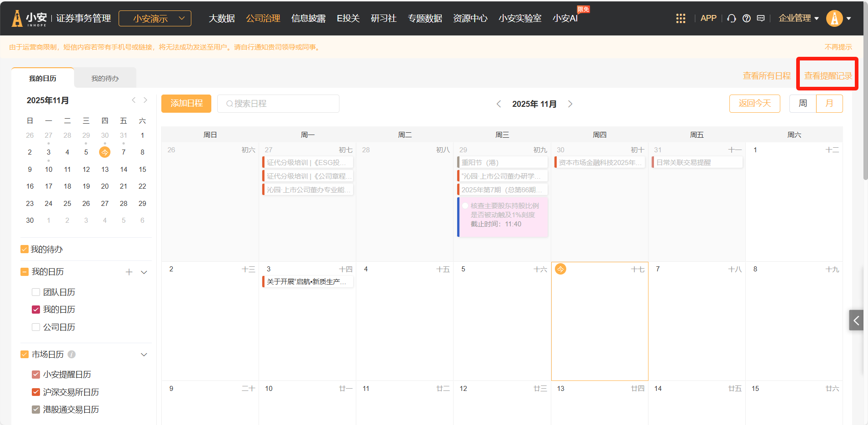Expand the collapsed right side panel arrow
The height and width of the screenshot is (425, 868).
click(x=856, y=320)
